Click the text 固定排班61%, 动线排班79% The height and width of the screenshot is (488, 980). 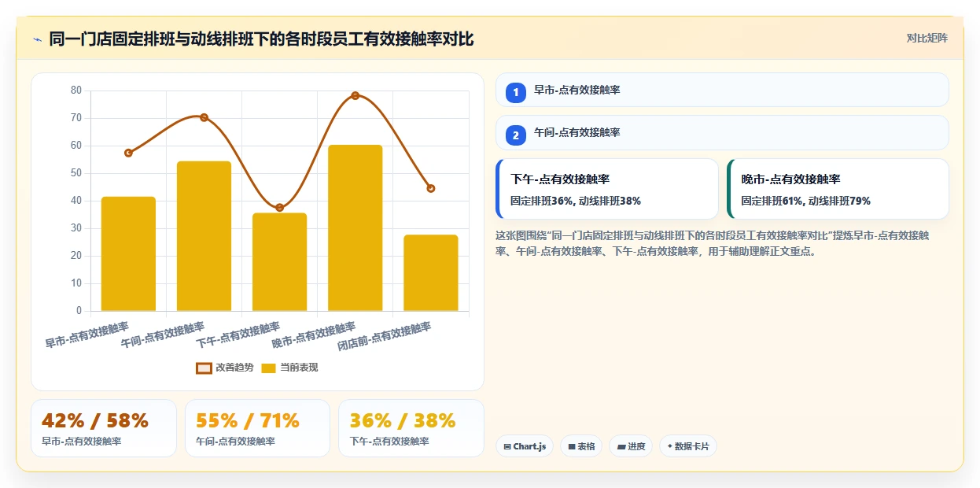click(805, 201)
